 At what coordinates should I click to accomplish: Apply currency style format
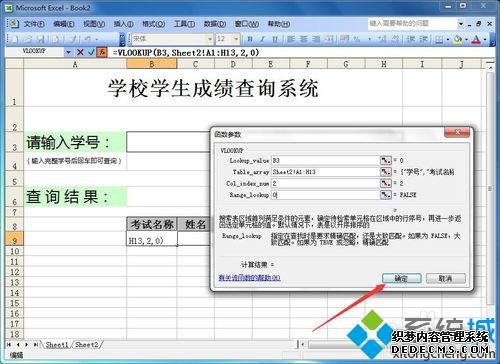pyautogui.click(x=344, y=39)
